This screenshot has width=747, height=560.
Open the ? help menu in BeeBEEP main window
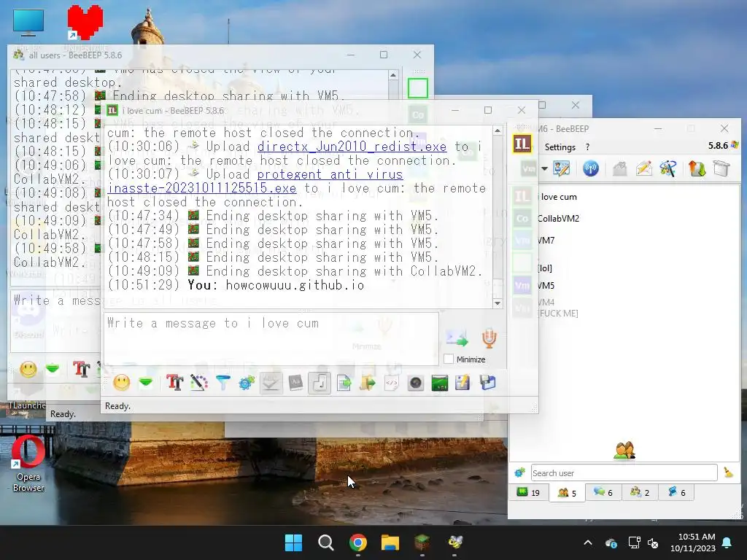(x=587, y=147)
